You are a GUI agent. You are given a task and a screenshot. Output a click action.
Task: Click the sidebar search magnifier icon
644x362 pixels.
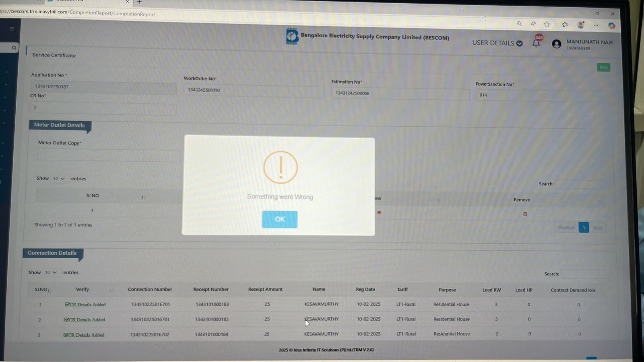(14, 48)
